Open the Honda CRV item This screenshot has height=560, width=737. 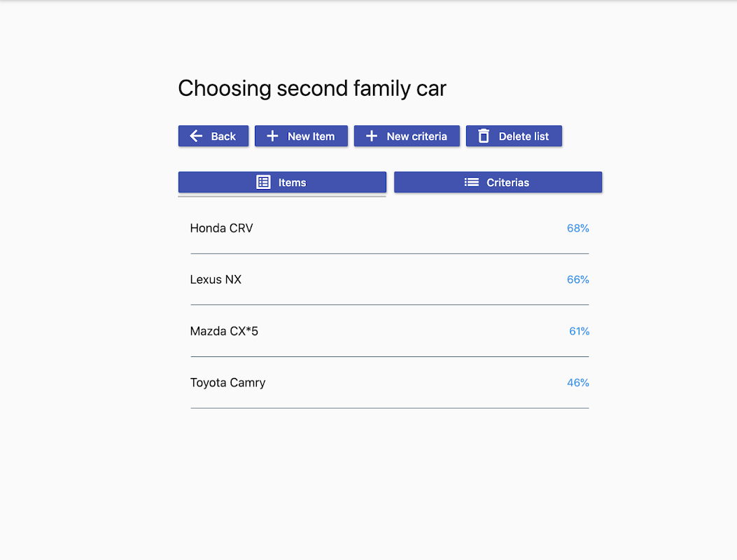click(221, 228)
